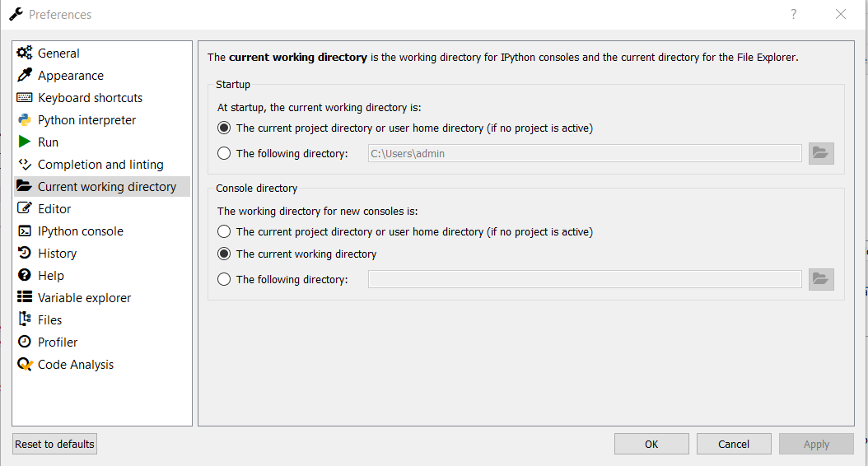Open the Variable explorer preferences

tap(84, 298)
